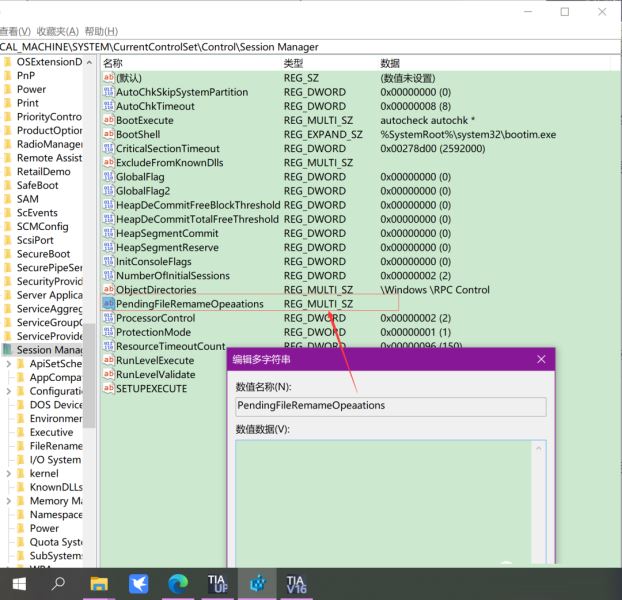This screenshot has height=600, width=622.
Task: Click the registry path address bar
Action: pos(309,47)
